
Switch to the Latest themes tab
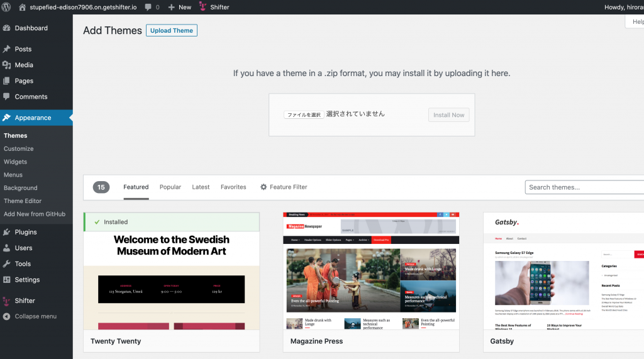[201, 187]
